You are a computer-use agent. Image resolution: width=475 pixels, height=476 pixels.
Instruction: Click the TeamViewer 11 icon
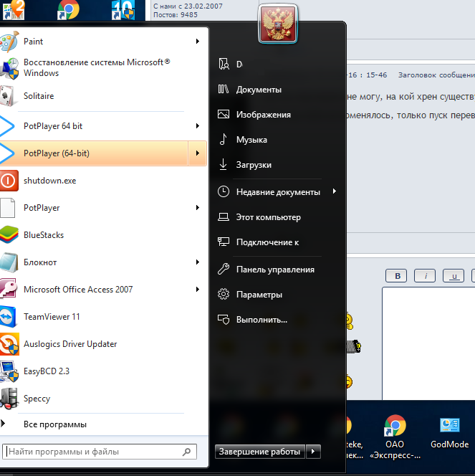(x=9, y=317)
